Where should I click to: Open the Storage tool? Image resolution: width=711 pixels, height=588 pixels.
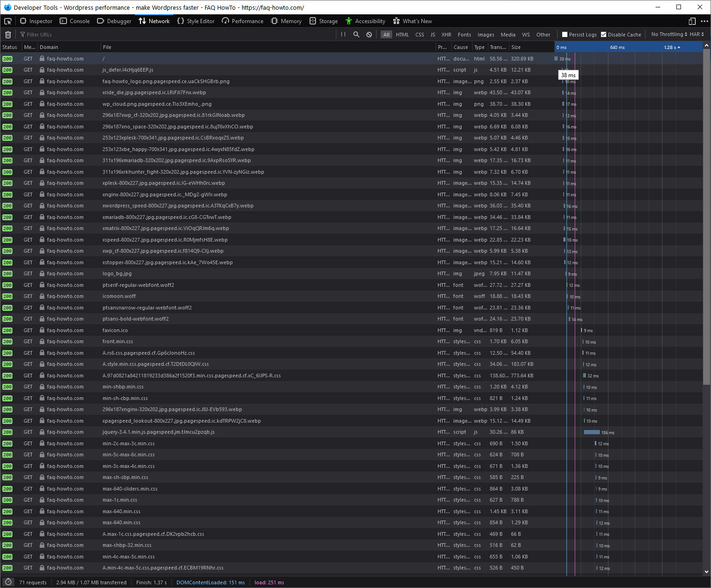[324, 21]
